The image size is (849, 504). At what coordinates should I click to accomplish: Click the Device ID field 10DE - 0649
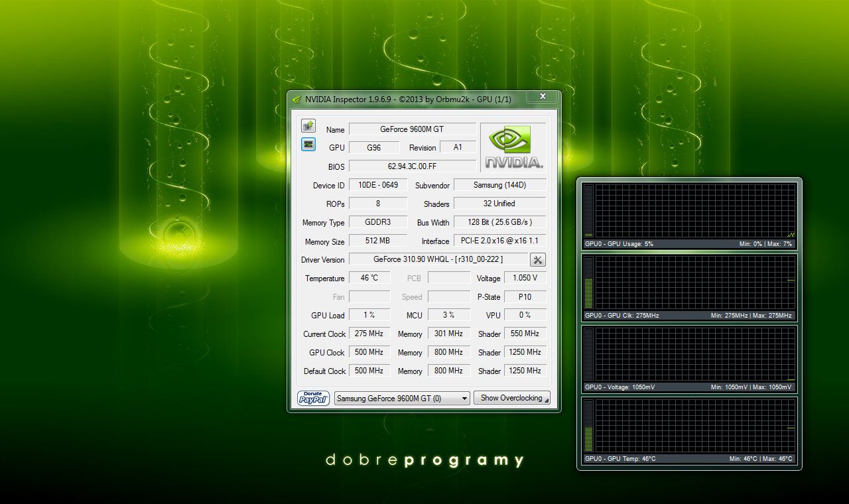point(378,185)
